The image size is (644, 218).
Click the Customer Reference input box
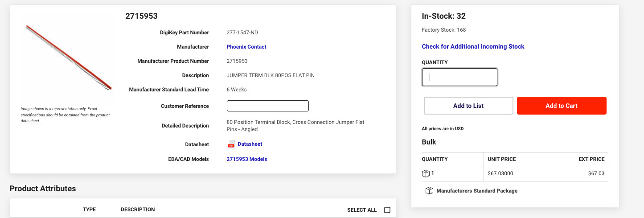coord(268,106)
